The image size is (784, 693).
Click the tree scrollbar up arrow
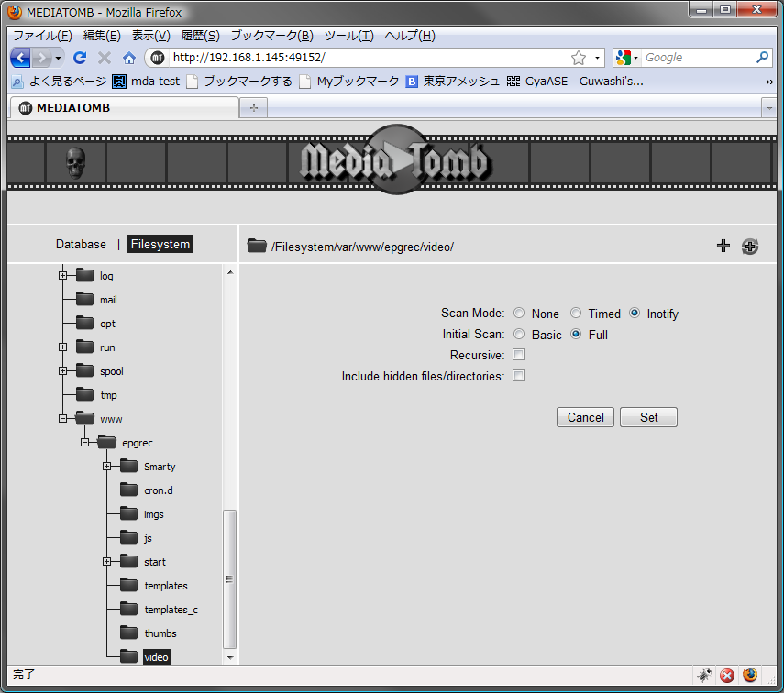coord(230,272)
